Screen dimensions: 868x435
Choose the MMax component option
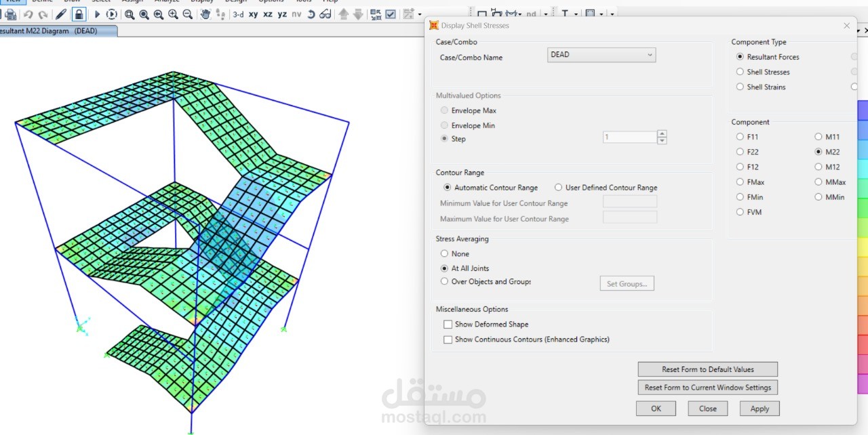pyautogui.click(x=818, y=182)
